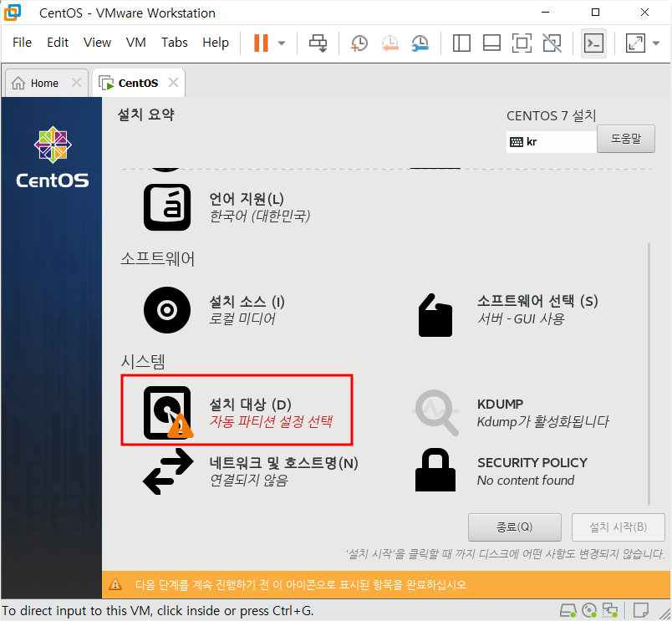Viewport: 672px width, 621px height.
Task: Toggle Unity mode icon
Action: point(552,43)
